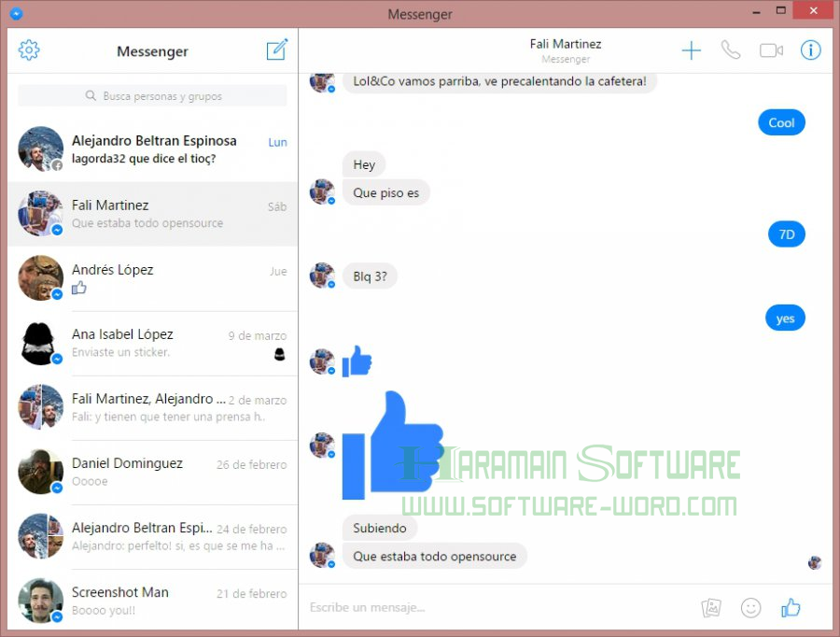Select the Fali Martinez conversation
The height and width of the screenshot is (637, 840).
[153, 214]
